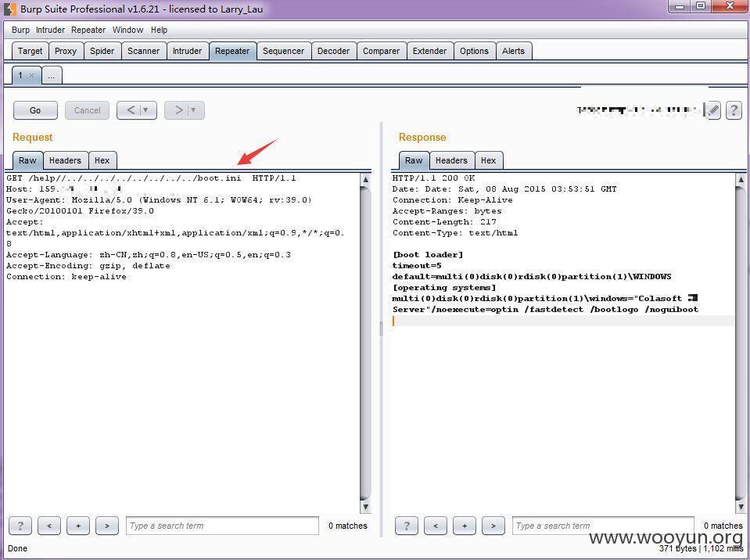Open the Intruder menu
This screenshot has height=560, width=750.
point(50,31)
